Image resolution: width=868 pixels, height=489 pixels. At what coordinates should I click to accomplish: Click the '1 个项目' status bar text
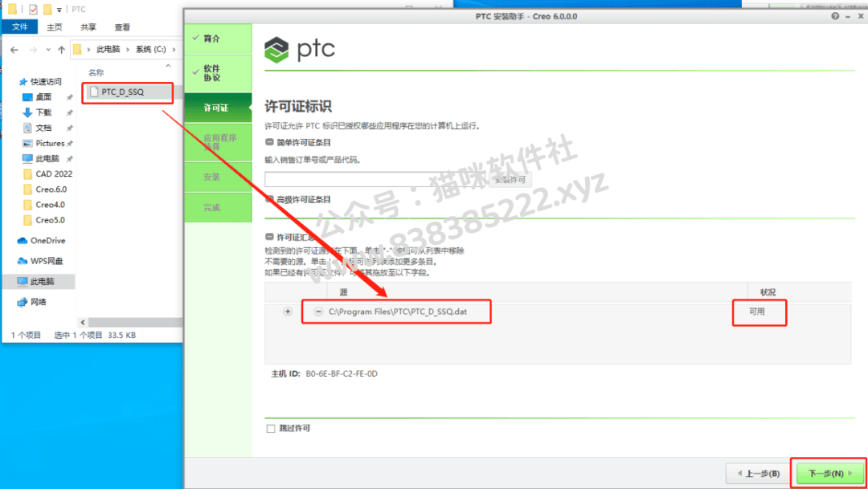[x=26, y=335]
